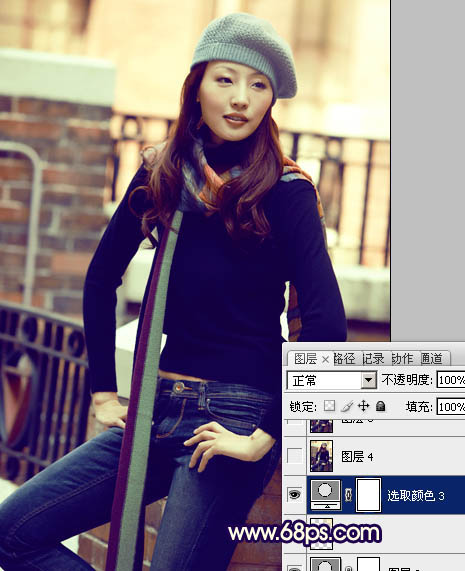The width and height of the screenshot is (465, 571).
Task: Close the 图层 tab with its X
Action: pos(326,360)
